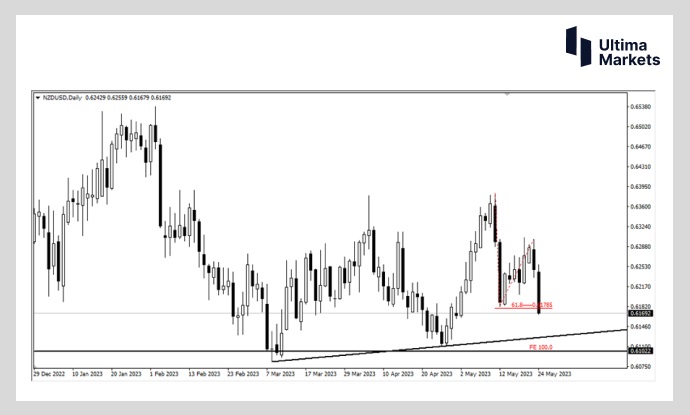
Task: Click the 23 Feb 2023 date label
Action: tap(243, 374)
